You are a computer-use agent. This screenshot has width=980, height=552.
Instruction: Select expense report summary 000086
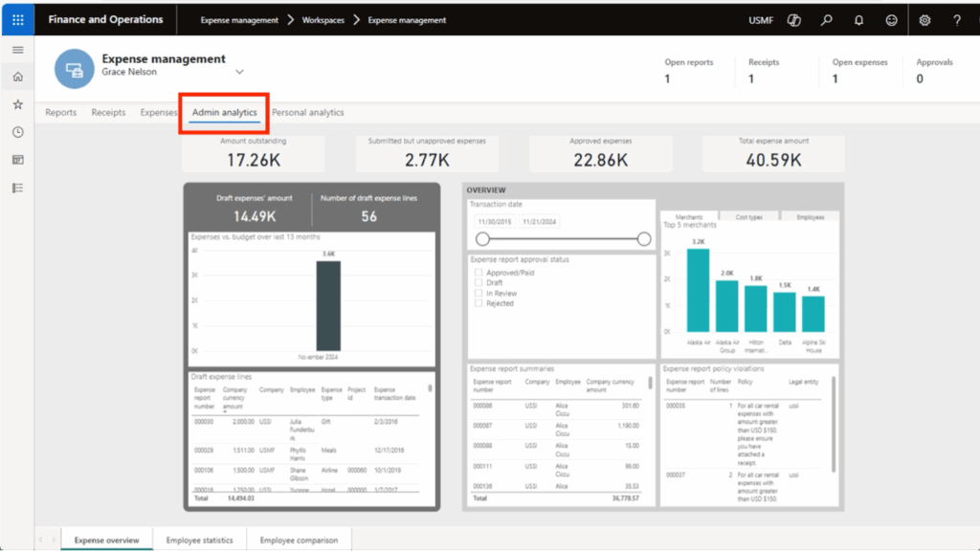pos(556,409)
